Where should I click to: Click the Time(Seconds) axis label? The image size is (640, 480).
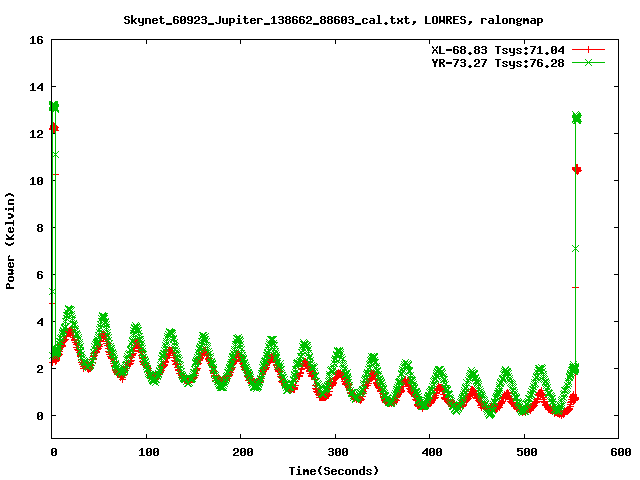[333, 471]
